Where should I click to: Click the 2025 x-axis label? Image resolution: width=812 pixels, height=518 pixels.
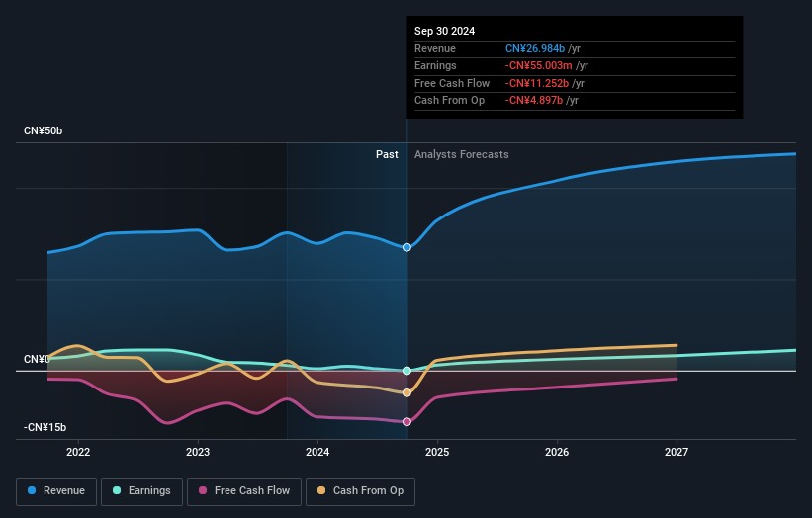(x=437, y=452)
